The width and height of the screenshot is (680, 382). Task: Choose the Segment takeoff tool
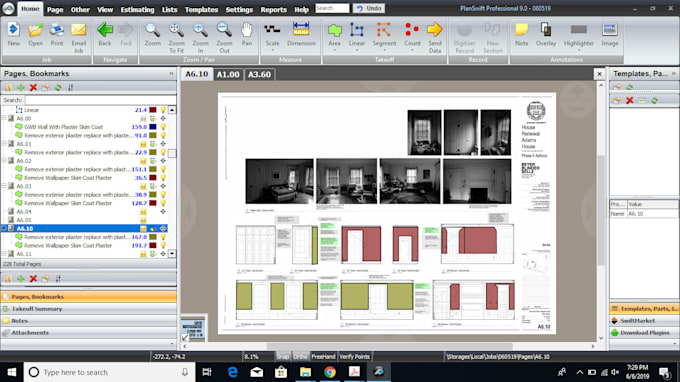[x=384, y=35]
